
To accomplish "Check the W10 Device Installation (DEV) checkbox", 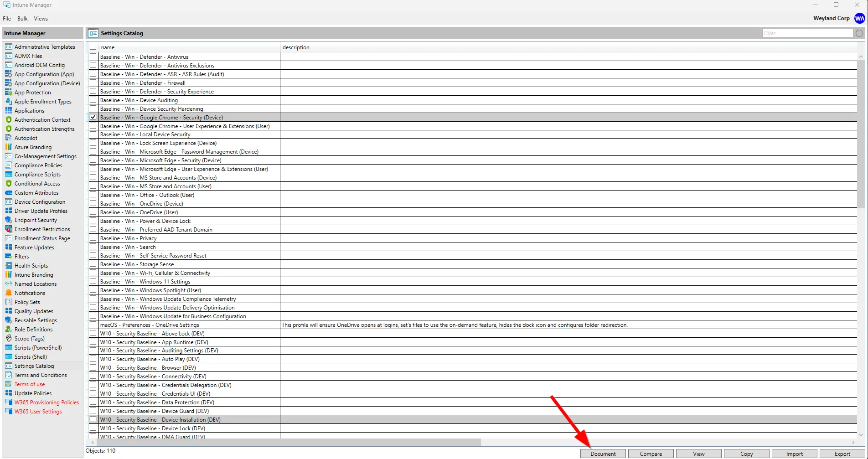I will click(93, 419).
